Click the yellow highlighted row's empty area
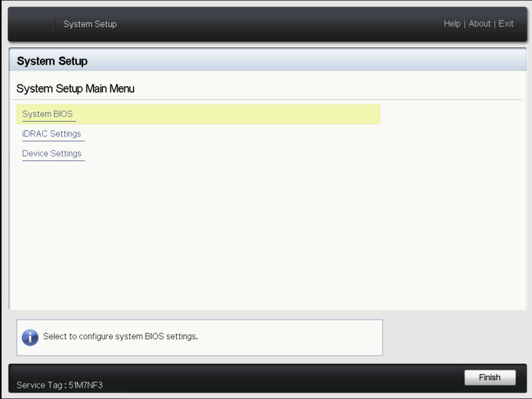The image size is (532, 399). [x=226, y=114]
